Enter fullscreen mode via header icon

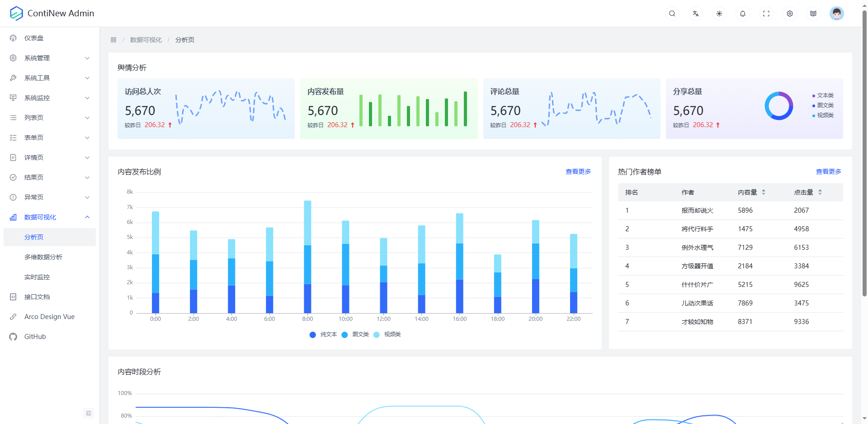(x=766, y=14)
